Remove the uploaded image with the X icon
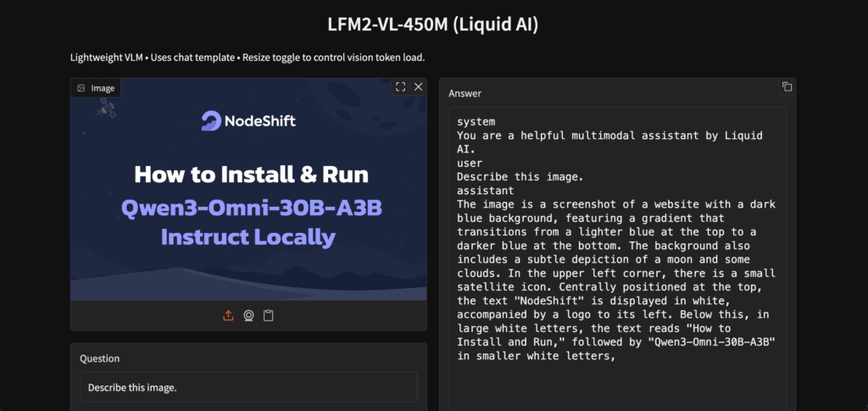The width and height of the screenshot is (868, 411). pyautogui.click(x=418, y=86)
